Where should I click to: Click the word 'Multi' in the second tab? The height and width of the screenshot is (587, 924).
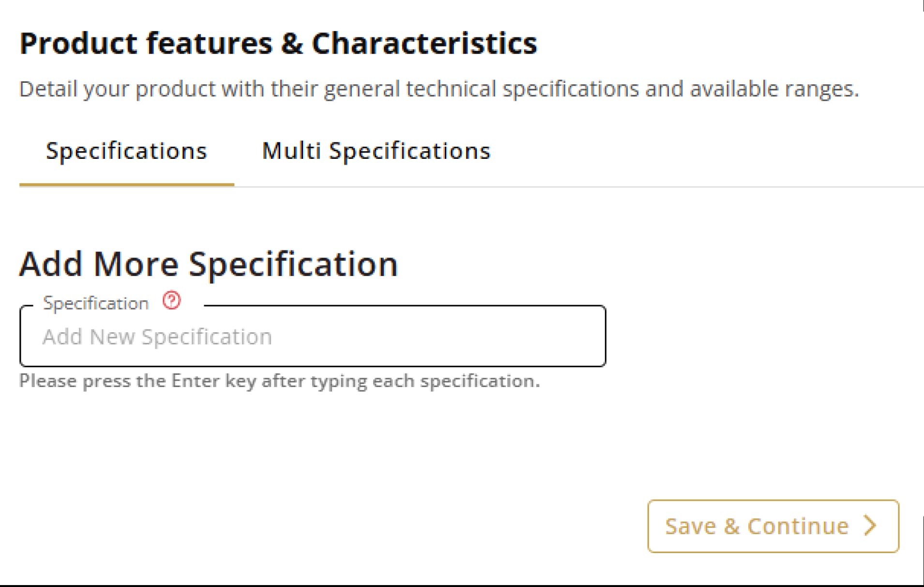point(291,151)
